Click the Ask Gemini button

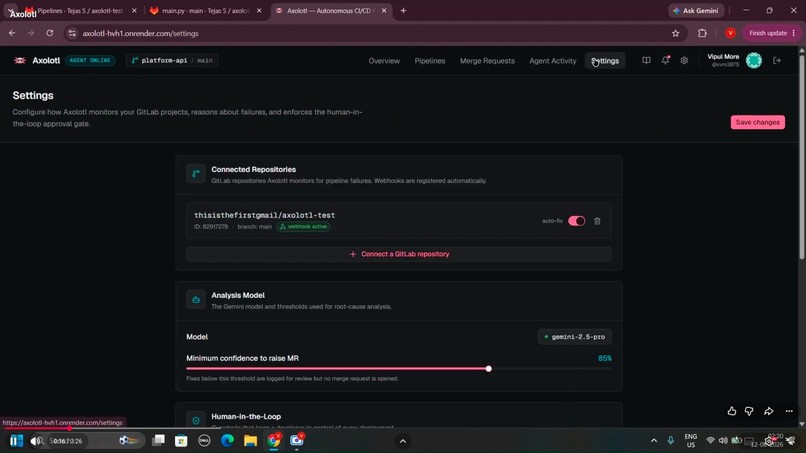696,11
